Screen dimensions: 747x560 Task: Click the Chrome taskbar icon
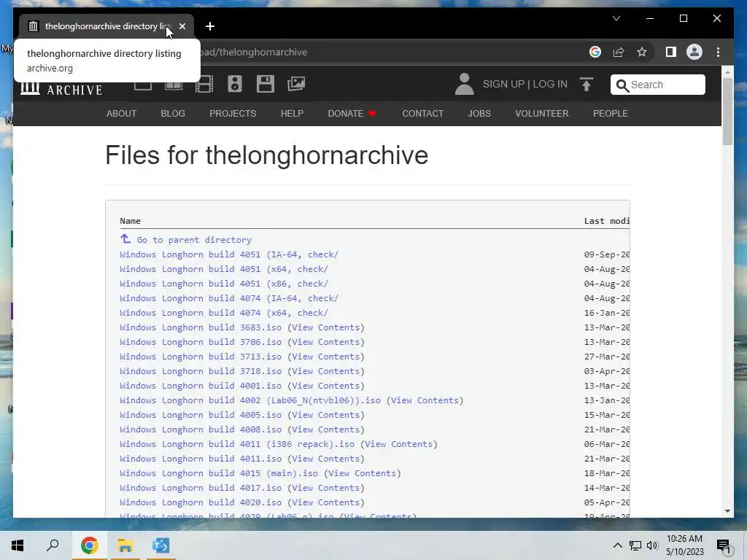tap(89, 545)
